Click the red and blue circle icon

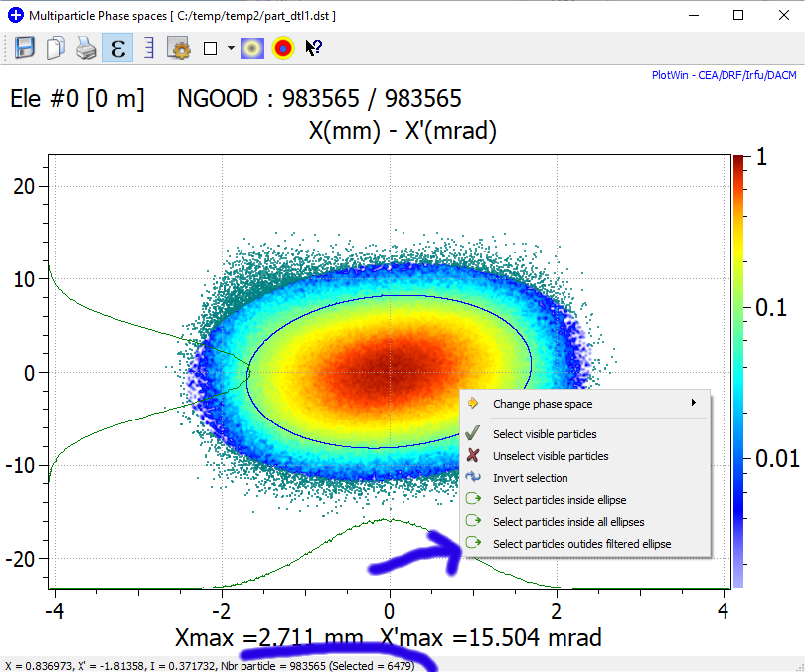[x=283, y=48]
